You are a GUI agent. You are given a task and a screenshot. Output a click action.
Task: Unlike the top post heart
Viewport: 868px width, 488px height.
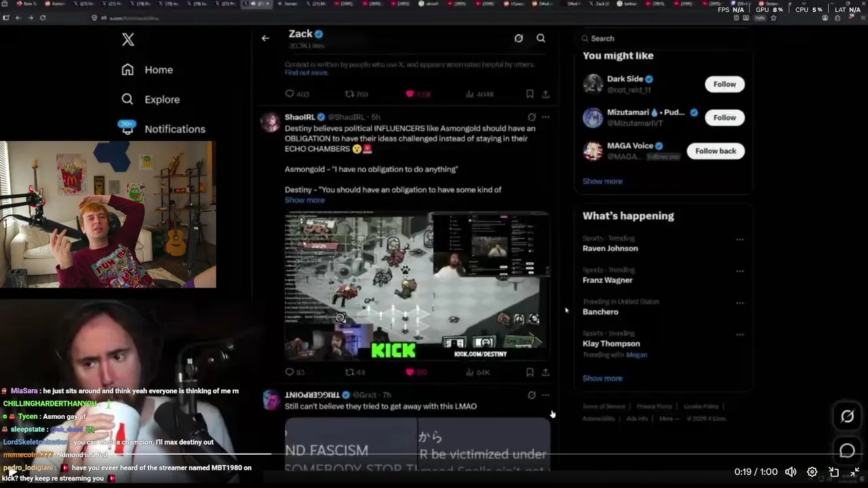coord(410,94)
